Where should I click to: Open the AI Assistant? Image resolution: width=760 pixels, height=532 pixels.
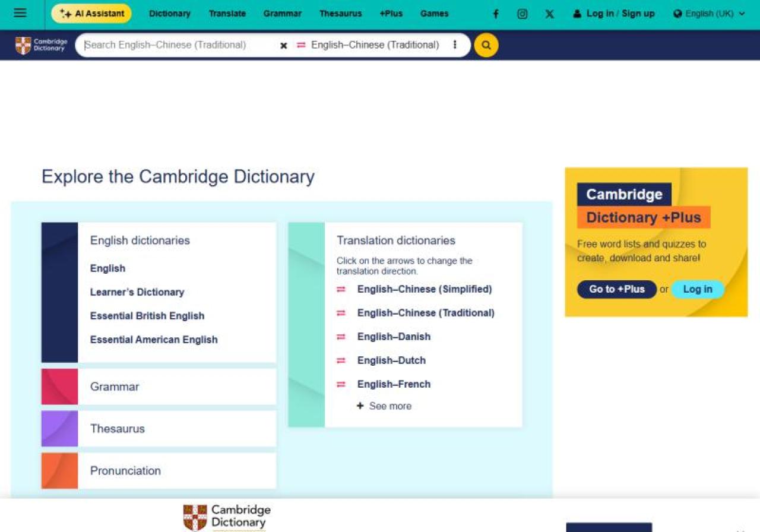tap(91, 14)
